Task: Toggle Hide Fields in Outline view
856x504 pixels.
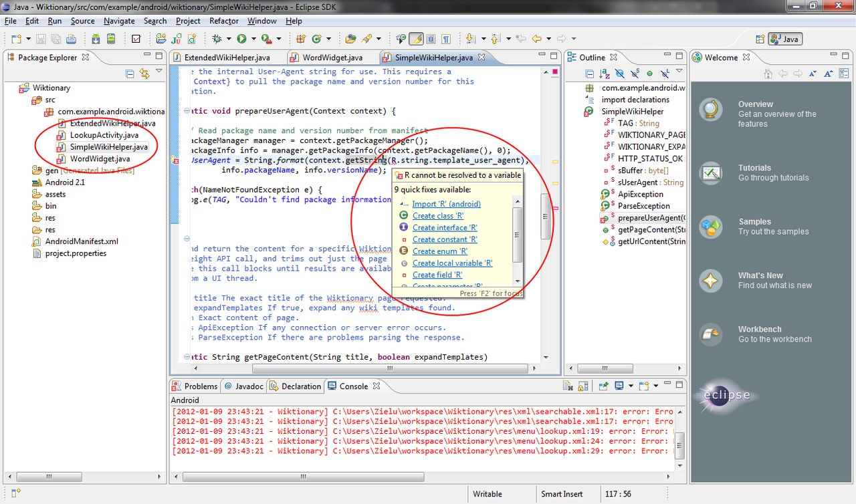Action: [619, 74]
